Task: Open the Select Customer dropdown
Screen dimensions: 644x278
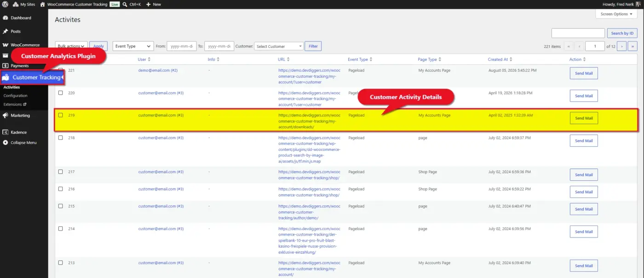Action: click(x=279, y=46)
